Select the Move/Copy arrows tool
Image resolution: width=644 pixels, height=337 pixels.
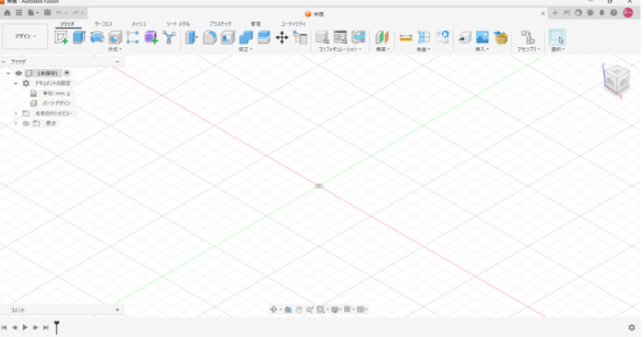click(x=281, y=38)
